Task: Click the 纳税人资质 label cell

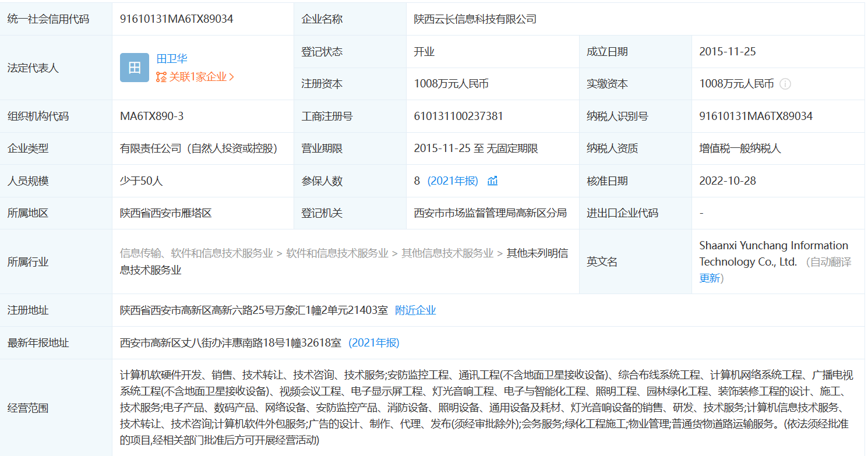Action: [x=636, y=148]
